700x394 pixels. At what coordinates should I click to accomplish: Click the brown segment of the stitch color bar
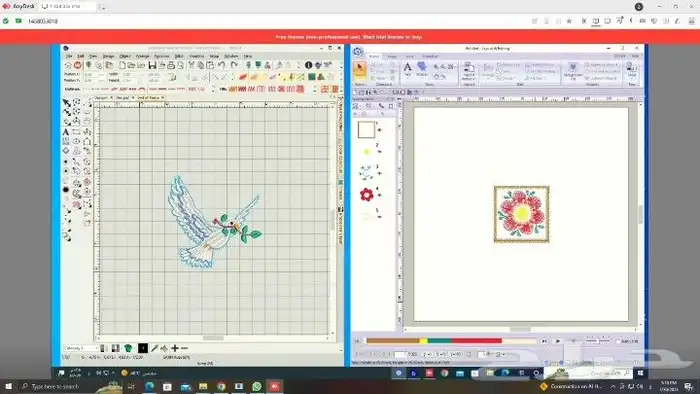(x=393, y=341)
